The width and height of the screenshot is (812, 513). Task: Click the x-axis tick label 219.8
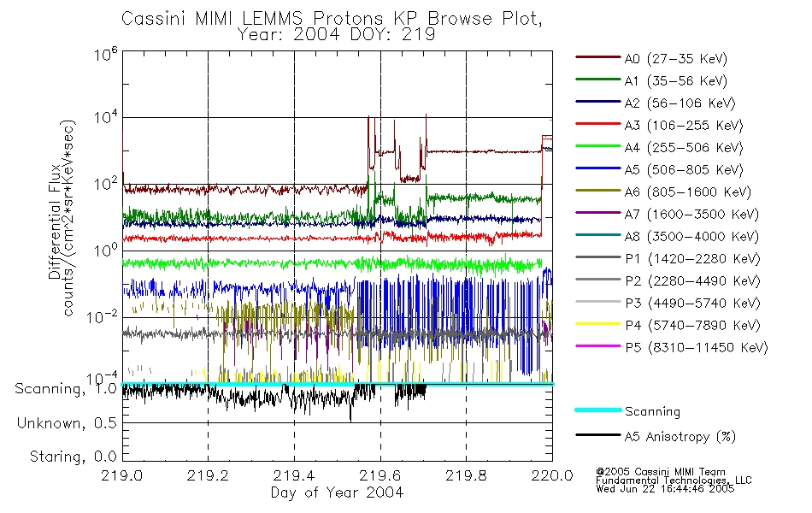466,475
